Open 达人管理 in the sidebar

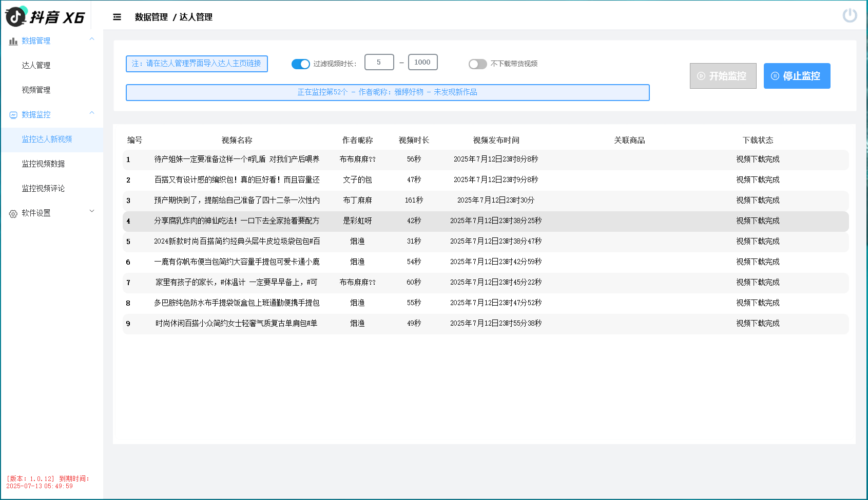[x=36, y=65]
